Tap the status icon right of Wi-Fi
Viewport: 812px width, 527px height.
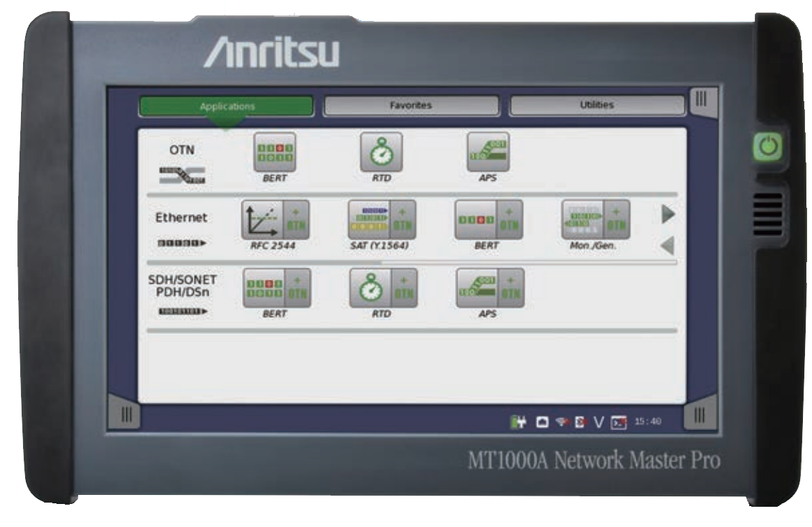[580, 422]
